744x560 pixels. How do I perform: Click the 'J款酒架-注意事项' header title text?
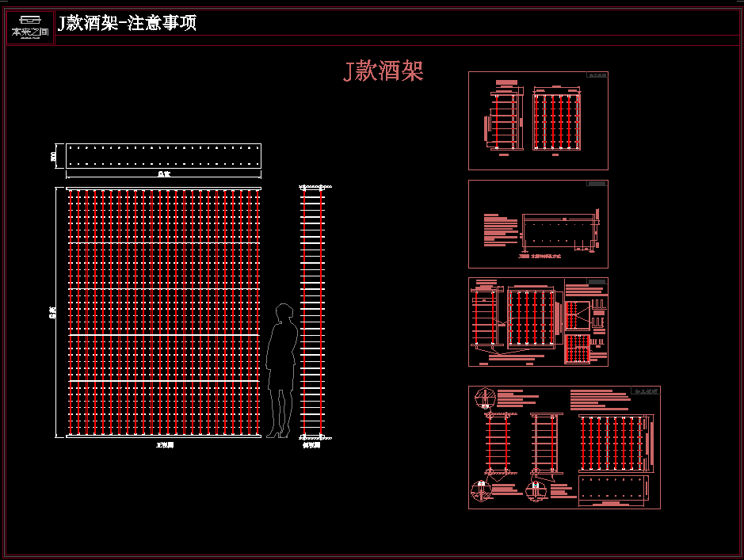pos(128,23)
